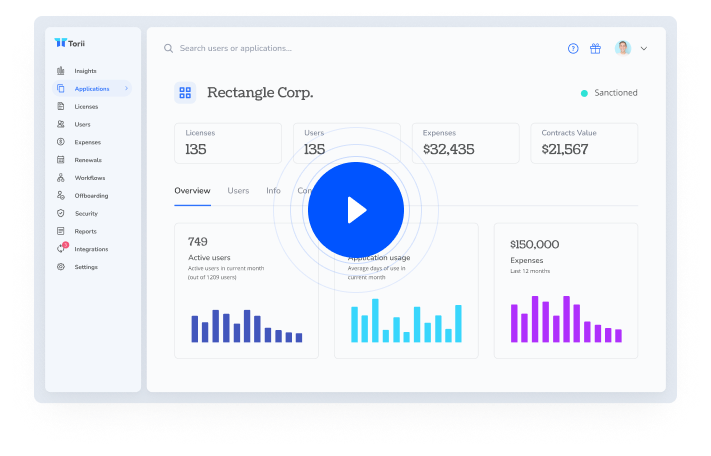Open Security in the sidebar
Screen dimensions: 711x456
click(86, 213)
